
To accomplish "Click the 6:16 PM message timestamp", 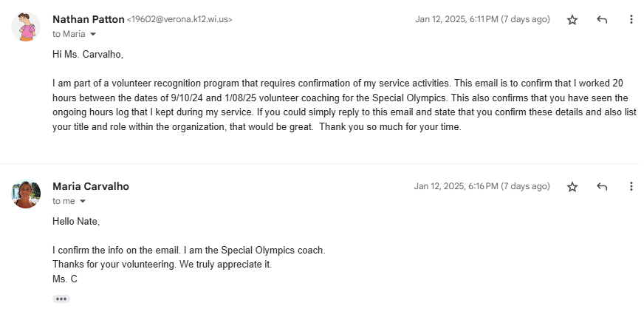I will point(482,186).
